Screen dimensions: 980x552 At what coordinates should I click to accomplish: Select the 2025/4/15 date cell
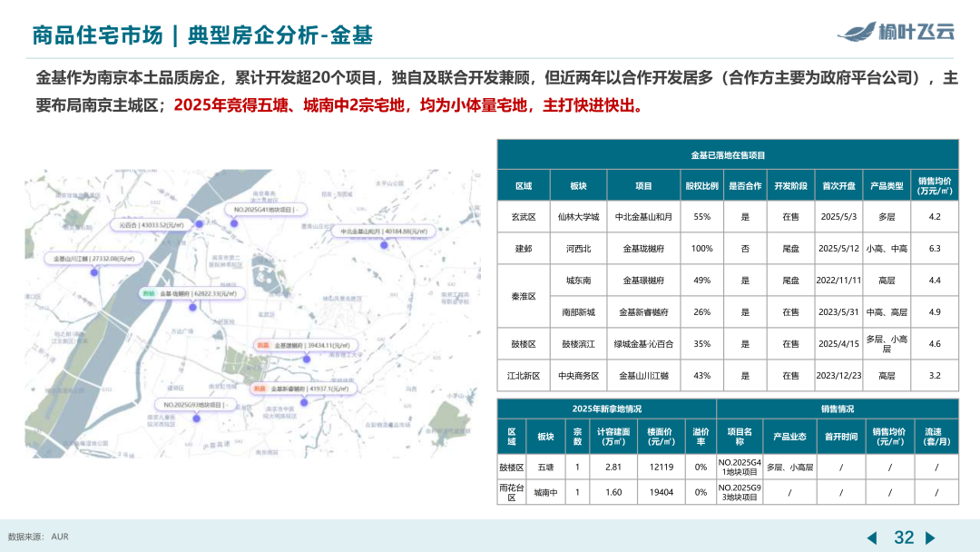click(x=838, y=344)
